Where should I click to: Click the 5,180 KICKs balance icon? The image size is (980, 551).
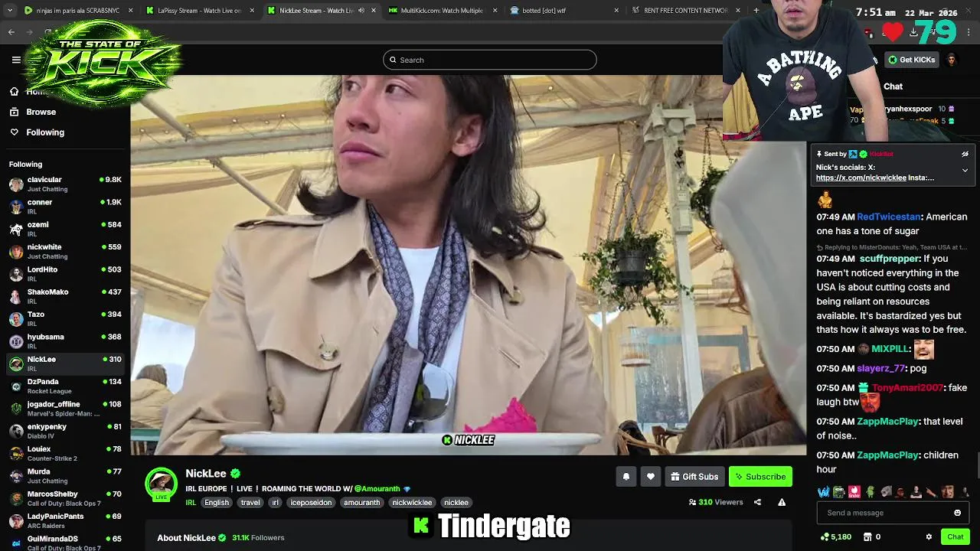pyautogui.click(x=825, y=537)
